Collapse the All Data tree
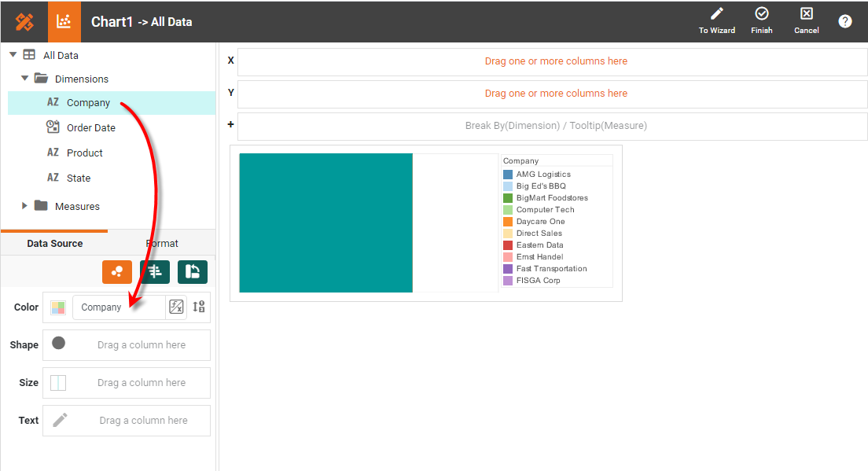 pos(13,55)
